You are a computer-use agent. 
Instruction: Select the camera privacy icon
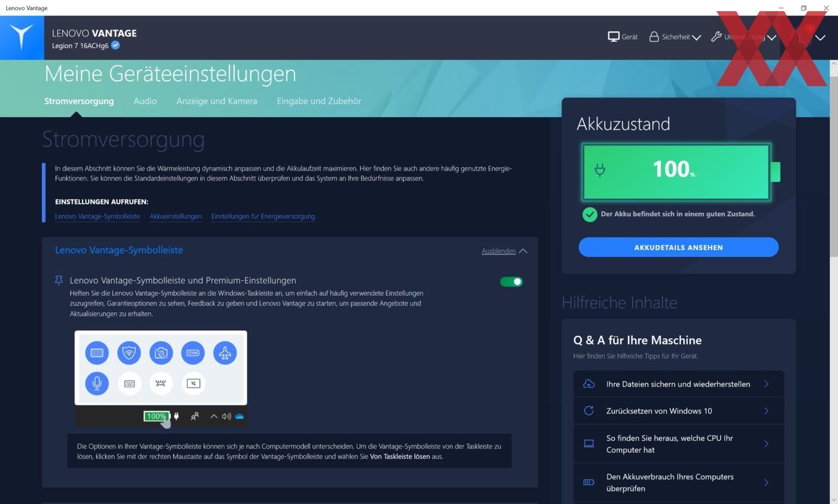click(161, 353)
